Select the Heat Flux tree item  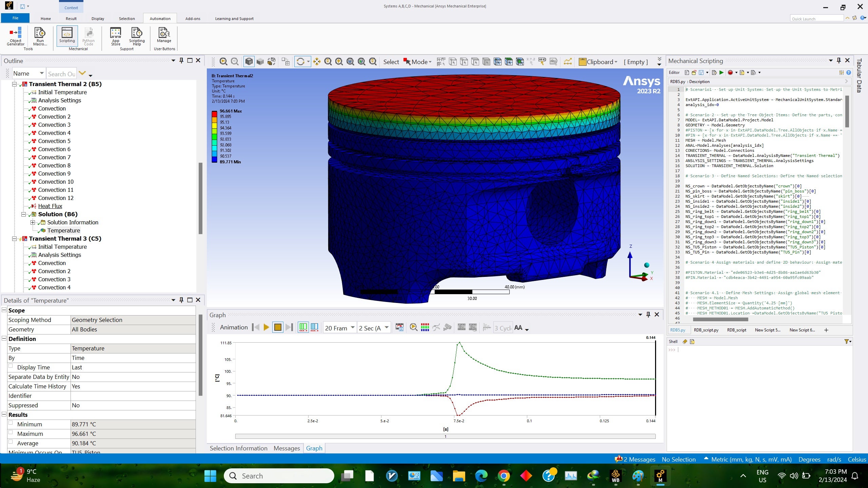[50, 206]
